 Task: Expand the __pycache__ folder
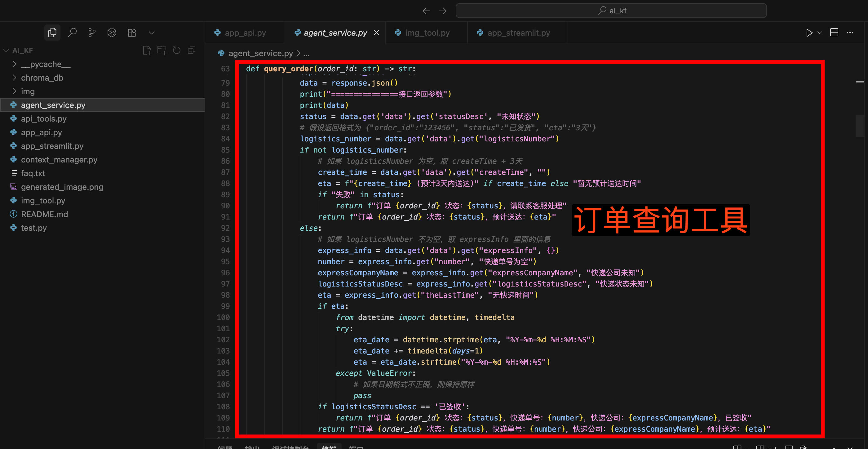46,64
